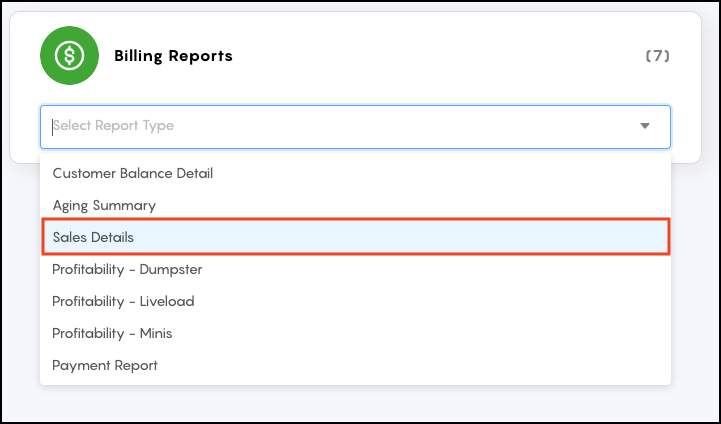This screenshot has width=721, height=424.
Task: Select the Profitability - Minis entry
Action: (x=355, y=333)
